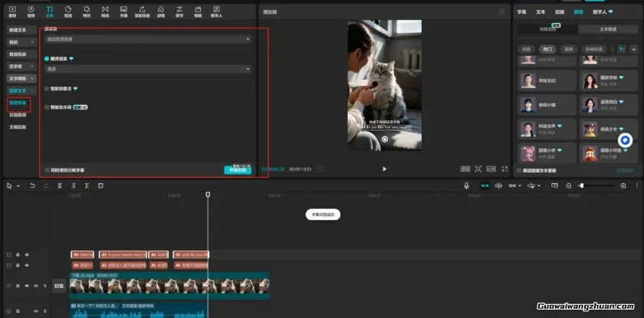Click the delete trash icon in timeline toolbar
This screenshot has width=644, height=318.
[x=100, y=186]
